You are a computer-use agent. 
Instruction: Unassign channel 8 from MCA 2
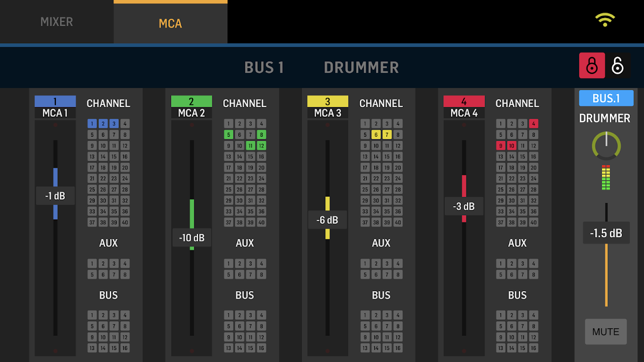(x=262, y=135)
